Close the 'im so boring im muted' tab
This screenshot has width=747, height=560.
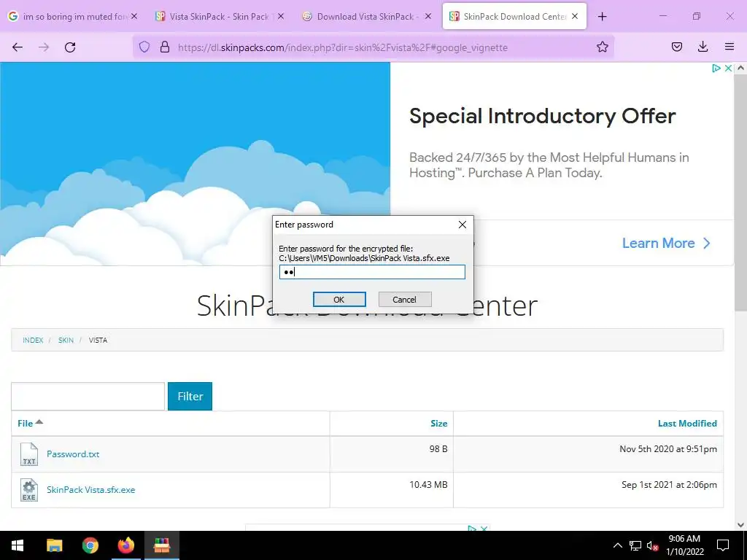(x=134, y=16)
